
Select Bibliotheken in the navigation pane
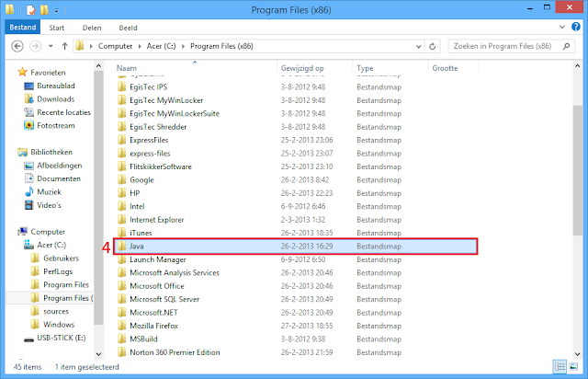coord(51,152)
